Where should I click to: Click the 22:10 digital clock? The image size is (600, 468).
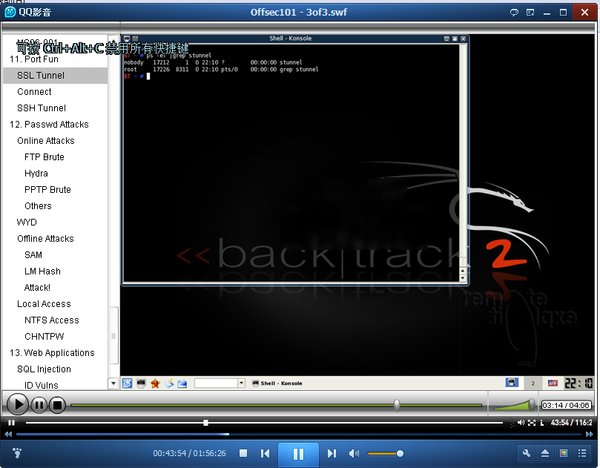pos(579,383)
